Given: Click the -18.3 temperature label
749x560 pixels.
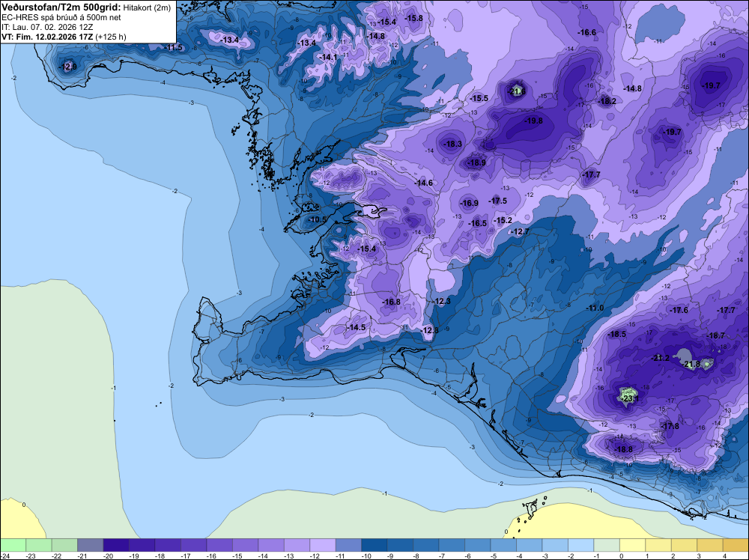Looking at the screenshot, I should click(x=453, y=144).
